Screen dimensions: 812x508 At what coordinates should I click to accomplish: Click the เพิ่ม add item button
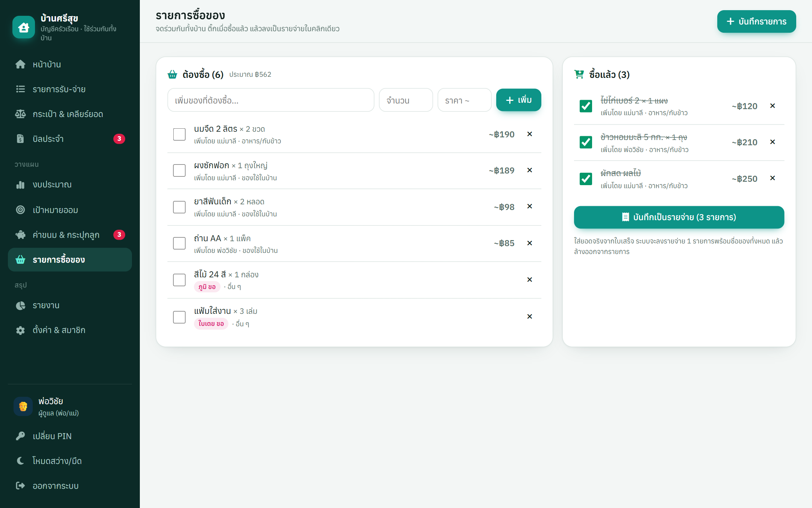(518, 100)
